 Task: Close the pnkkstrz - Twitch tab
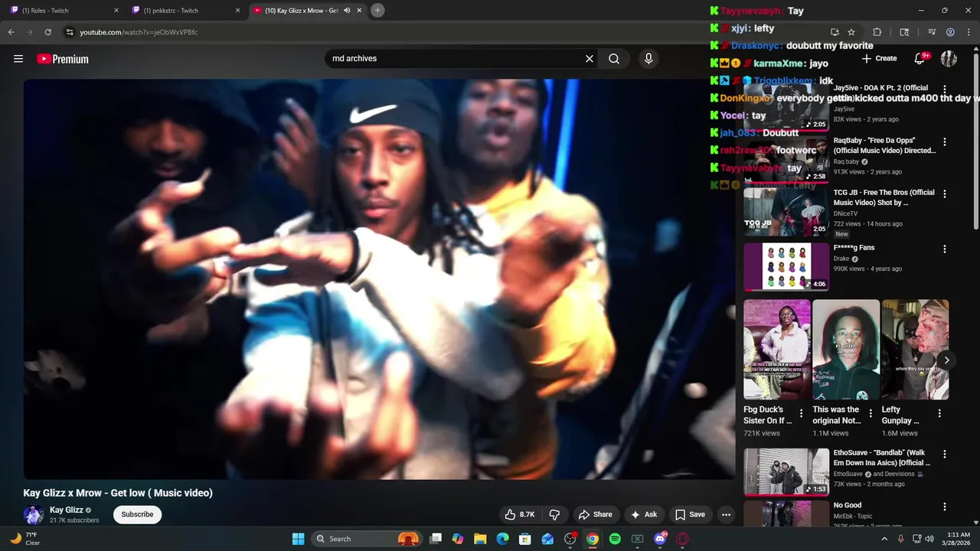click(237, 11)
